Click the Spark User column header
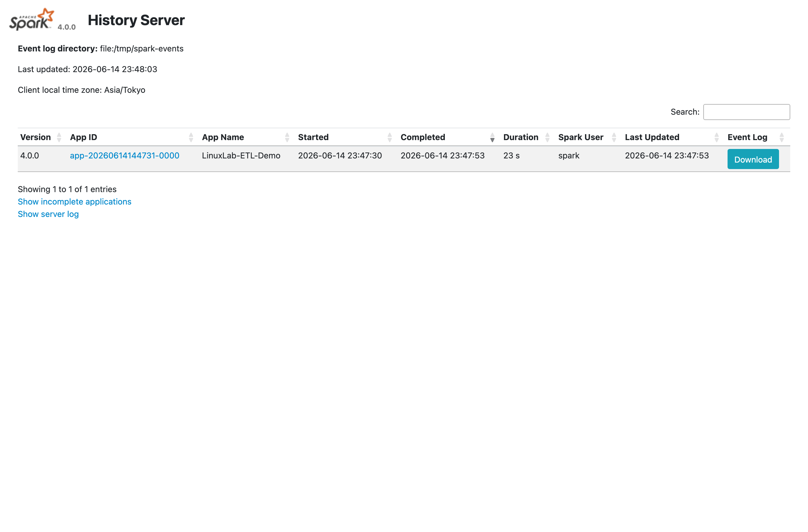This screenshot has width=808, height=532. 581,137
